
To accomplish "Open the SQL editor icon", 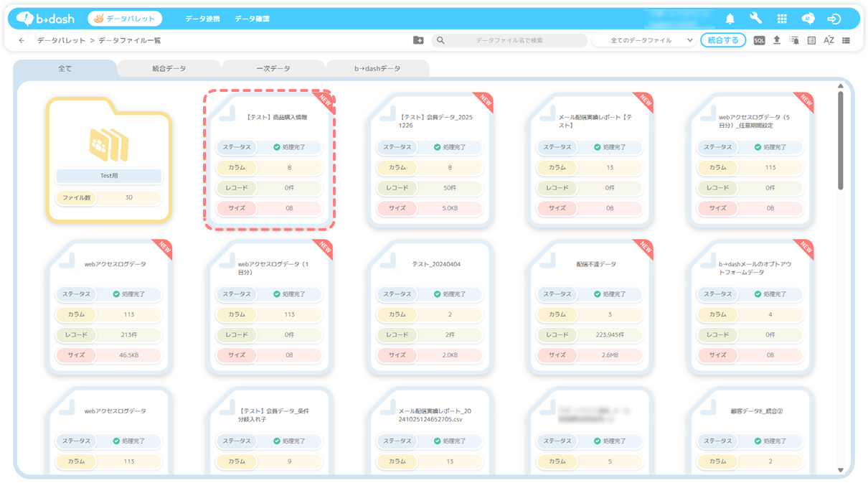I will pos(759,41).
